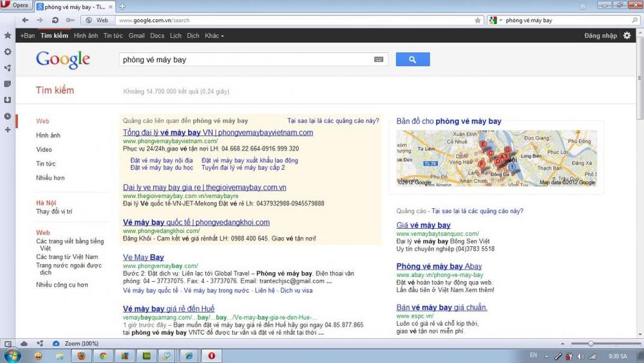
Task: Add a panel with sidebar plus icon
Action: (7, 130)
